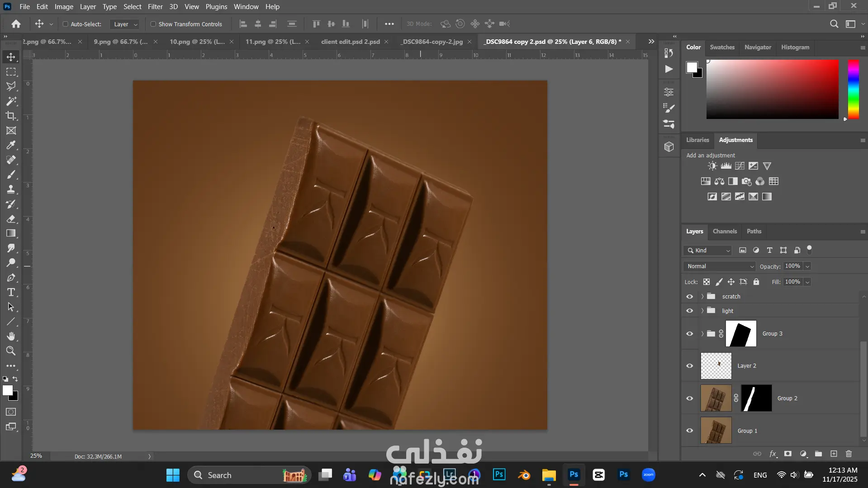The width and height of the screenshot is (868, 488).
Task: Select the Eyedropper tool
Action: (11, 145)
